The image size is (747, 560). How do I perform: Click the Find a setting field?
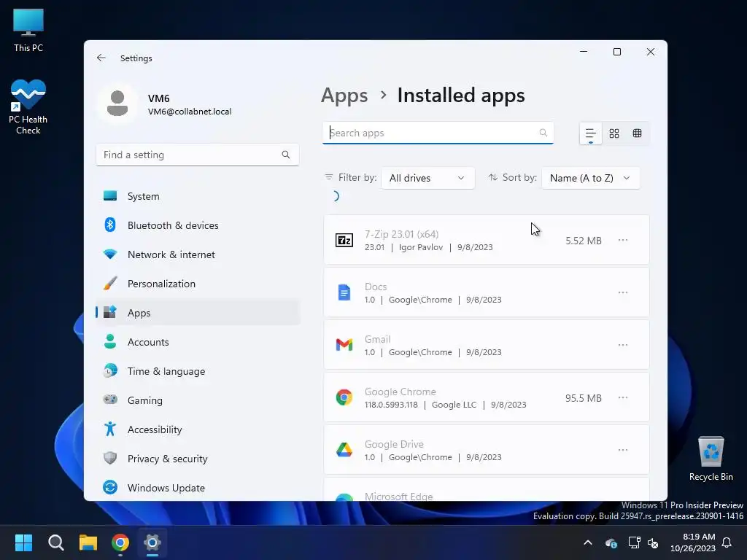[197, 155]
